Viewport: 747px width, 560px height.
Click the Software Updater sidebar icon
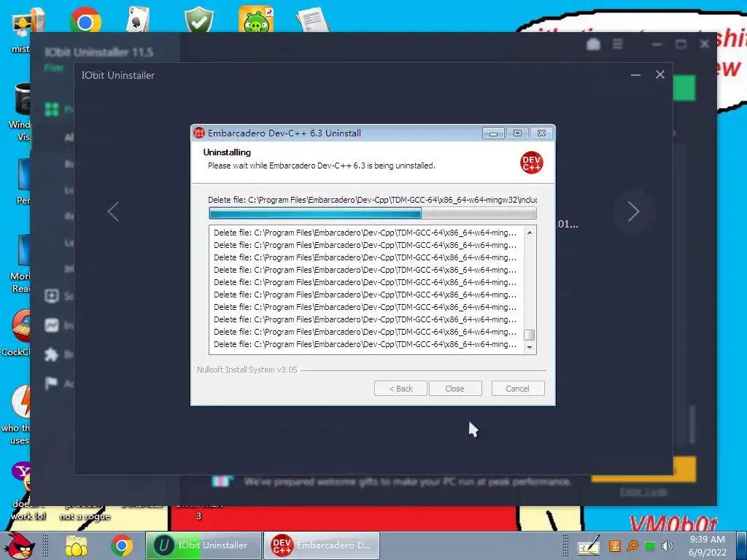coord(52,296)
